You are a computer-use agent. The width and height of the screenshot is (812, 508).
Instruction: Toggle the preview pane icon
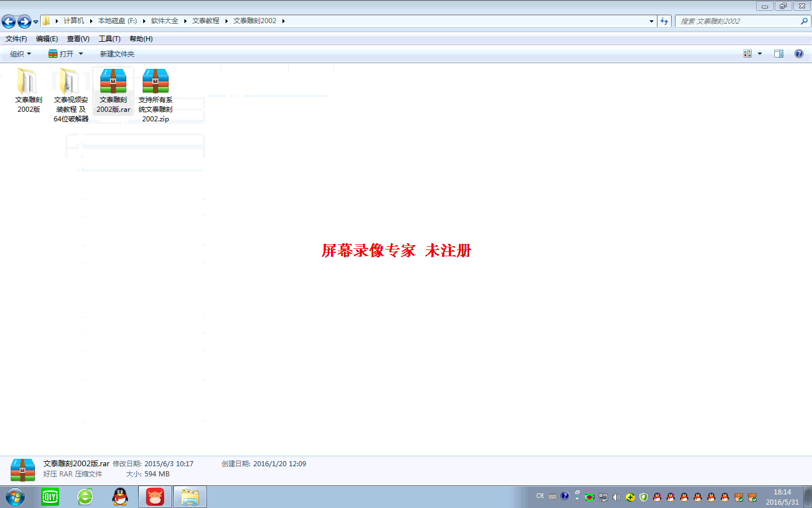779,54
